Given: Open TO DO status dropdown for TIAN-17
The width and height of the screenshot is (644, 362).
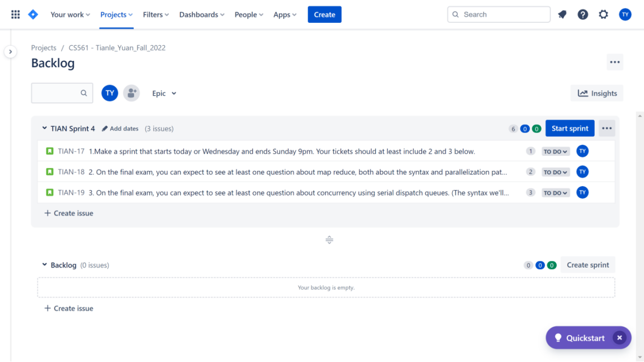Looking at the screenshot, I should click(555, 151).
